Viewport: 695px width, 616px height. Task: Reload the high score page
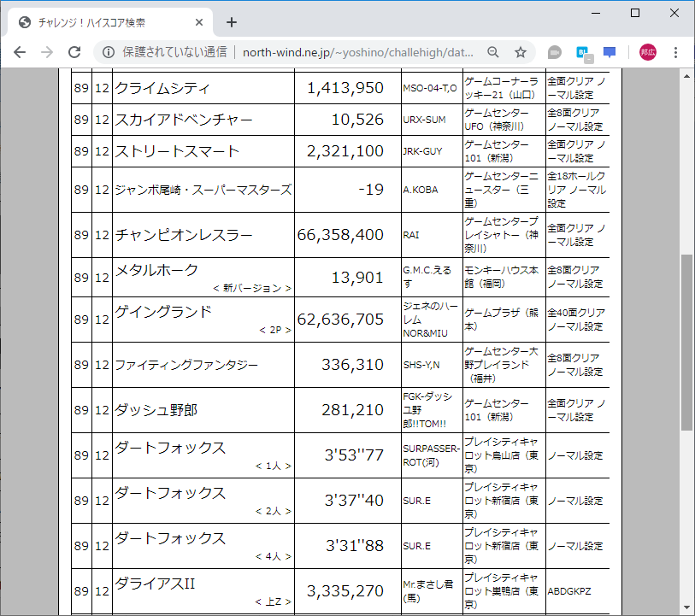pos(73,52)
